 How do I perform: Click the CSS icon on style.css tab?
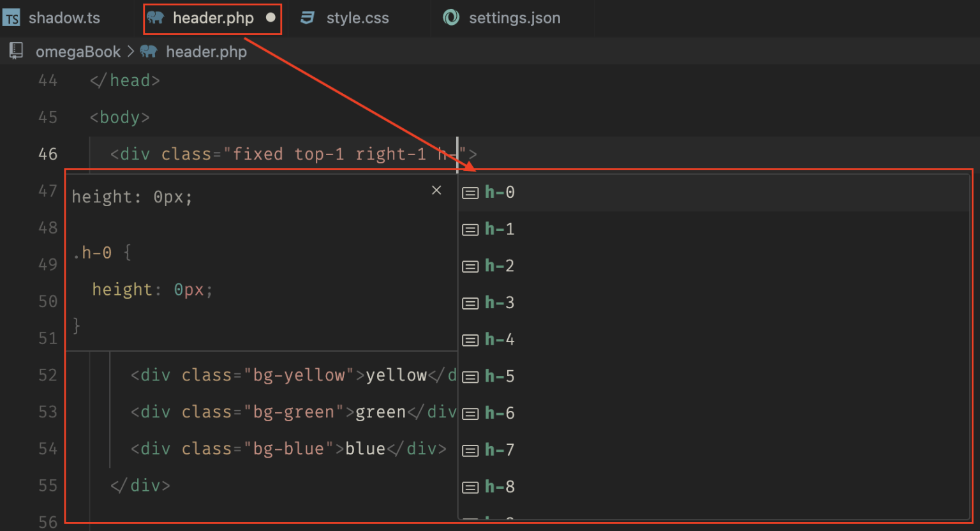pos(308,17)
